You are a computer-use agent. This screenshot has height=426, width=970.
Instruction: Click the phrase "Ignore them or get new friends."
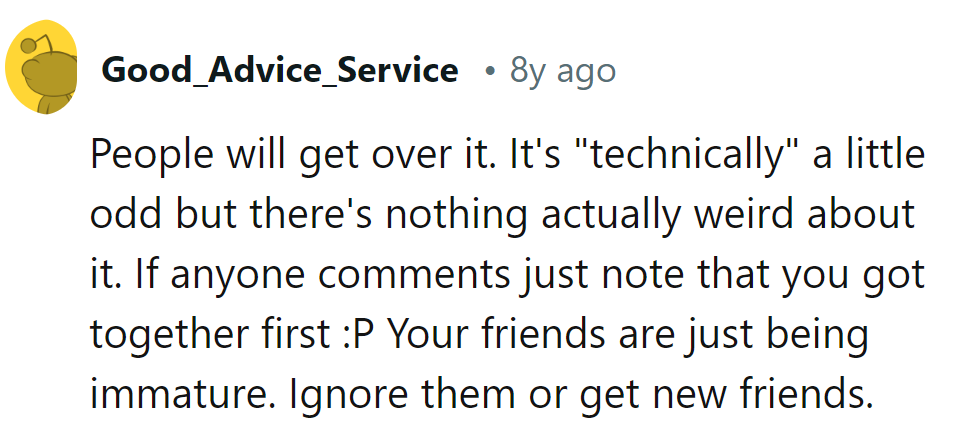pos(579,395)
